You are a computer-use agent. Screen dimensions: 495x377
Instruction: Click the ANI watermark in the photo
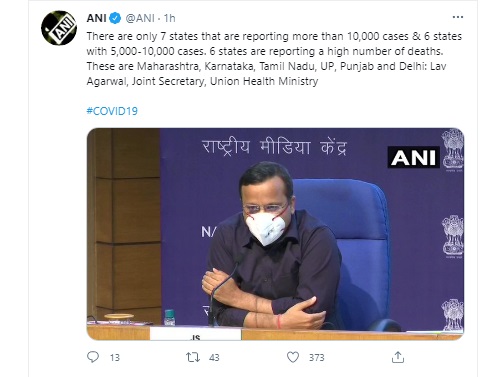click(413, 157)
